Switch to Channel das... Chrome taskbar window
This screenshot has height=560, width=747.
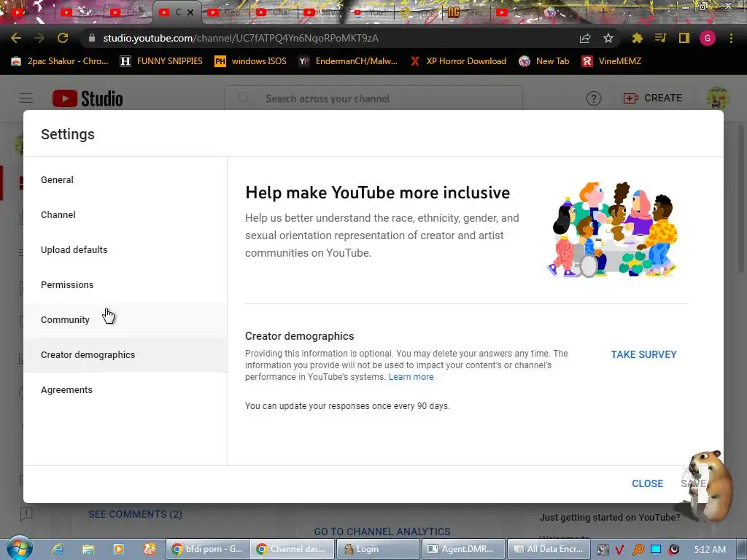pos(292,549)
